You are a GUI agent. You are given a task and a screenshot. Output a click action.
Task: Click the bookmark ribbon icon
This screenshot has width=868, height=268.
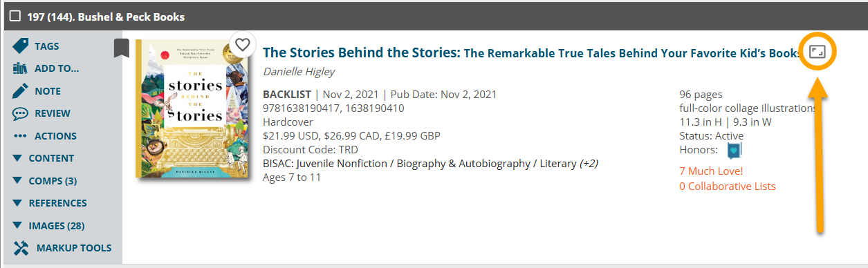[x=122, y=48]
